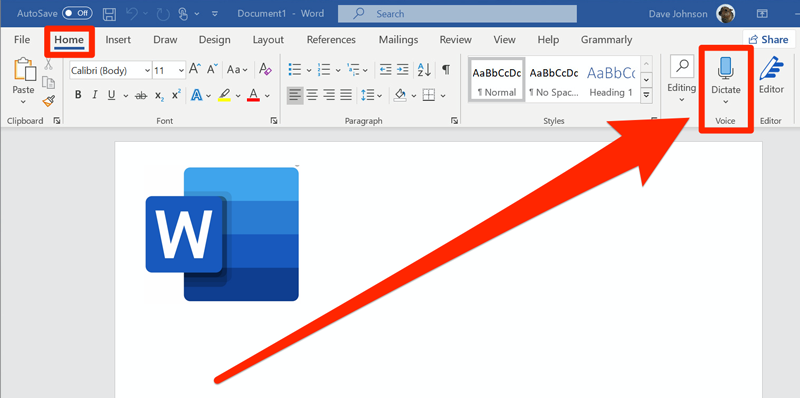Clear all formatting icon
This screenshot has width=800, height=398.
pyautogui.click(x=265, y=69)
